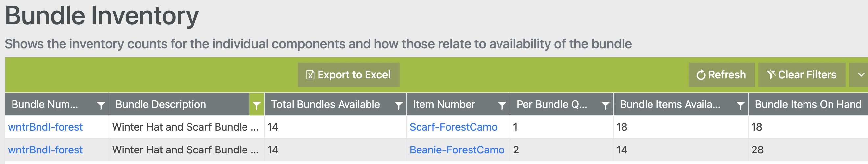868x164 pixels.
Task: Open Scarf-ForestCamo item link
Action: [453, 127]
